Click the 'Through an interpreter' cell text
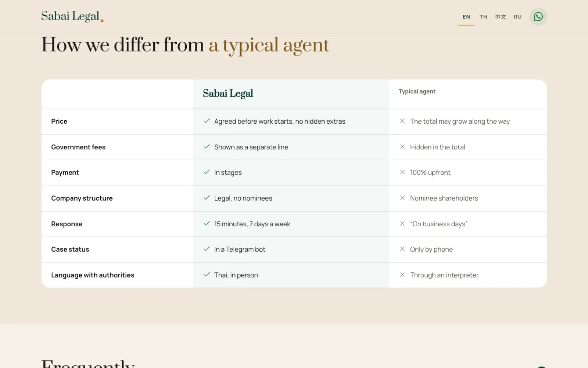The height and width of the screenshot is (368, 588). point(444,275)
